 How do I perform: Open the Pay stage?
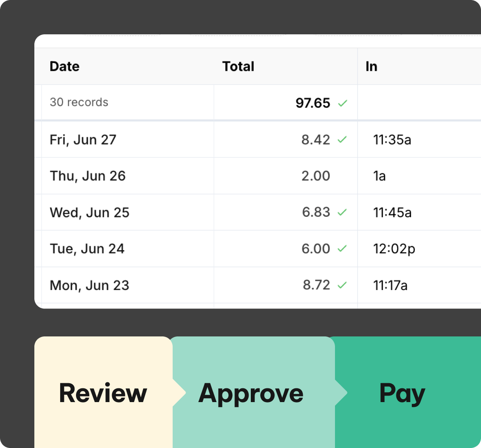coord(402,393)
